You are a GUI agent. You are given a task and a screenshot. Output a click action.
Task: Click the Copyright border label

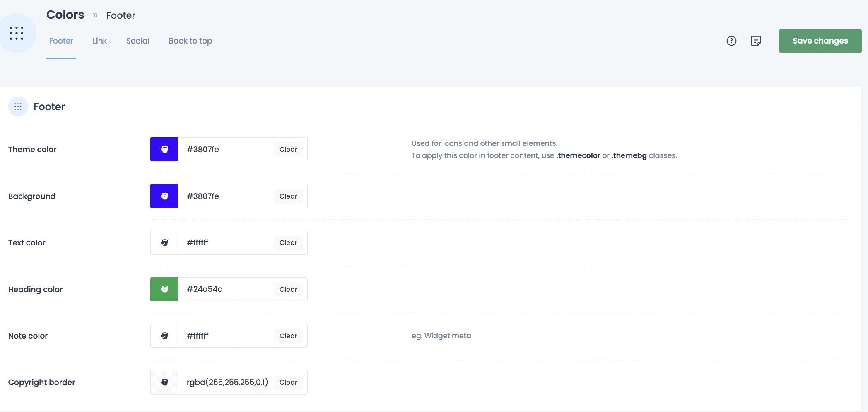click(x=41, y=382)
